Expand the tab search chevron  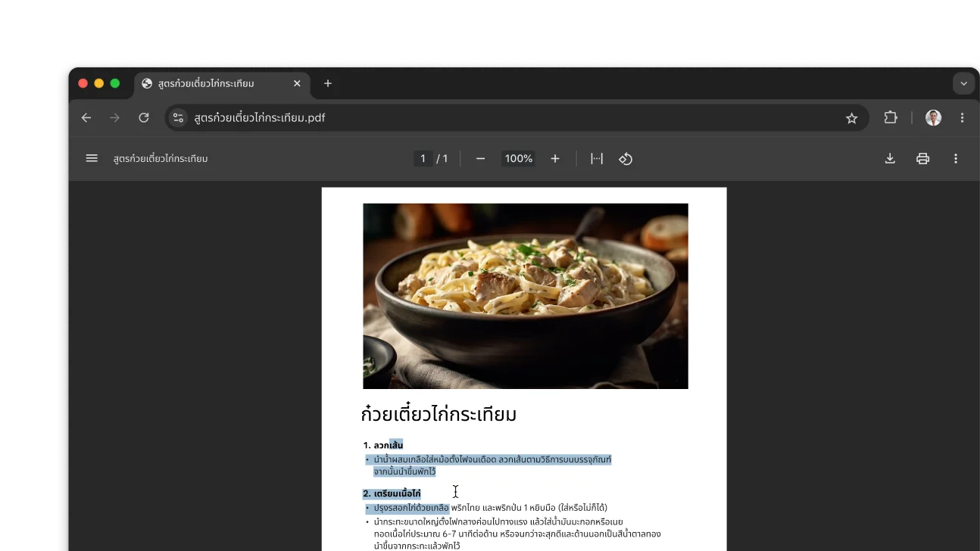tap(963, 83)
